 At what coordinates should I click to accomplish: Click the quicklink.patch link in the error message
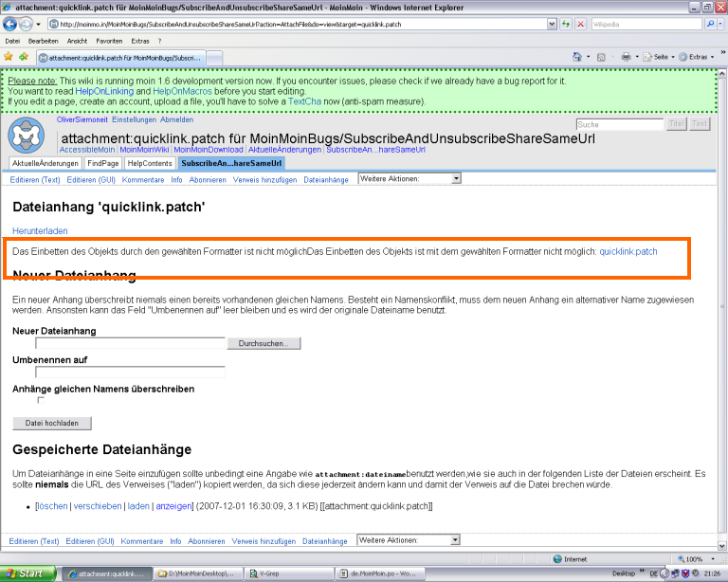tap(628, 251)
